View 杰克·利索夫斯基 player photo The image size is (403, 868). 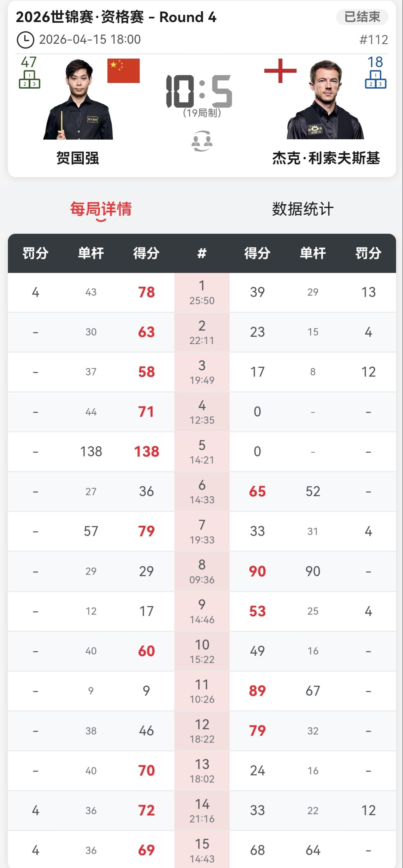coord(326,99)
